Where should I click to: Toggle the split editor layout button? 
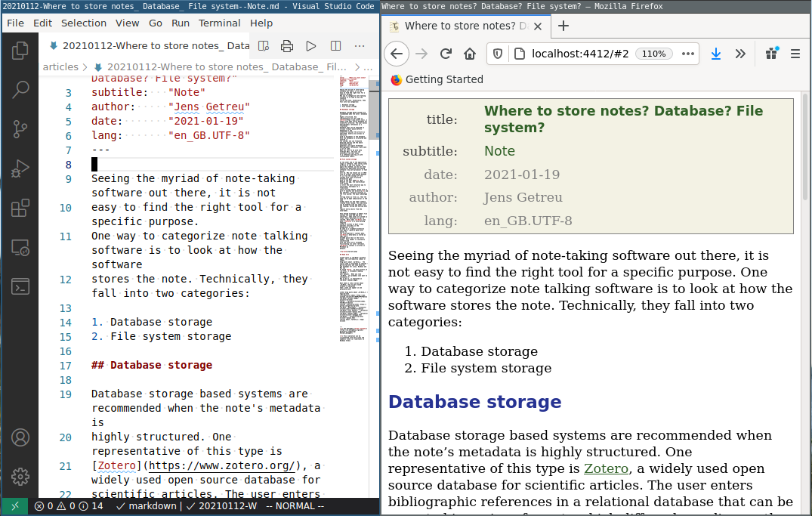click(x=336, y=46)
